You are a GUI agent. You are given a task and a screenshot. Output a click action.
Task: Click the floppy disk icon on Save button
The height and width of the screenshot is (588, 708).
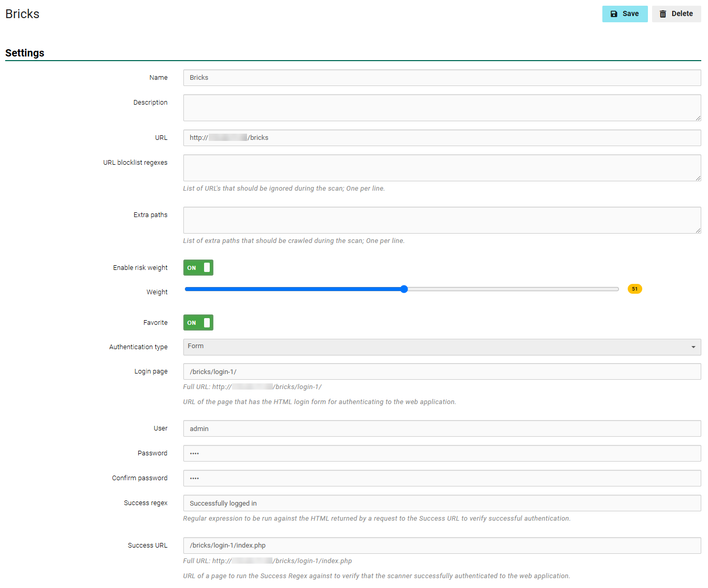(x=614, y=14)
